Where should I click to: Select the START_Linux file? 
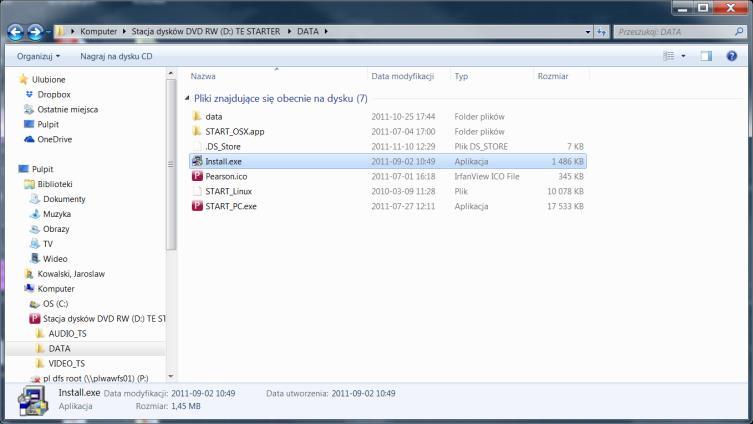pos(229,191)
